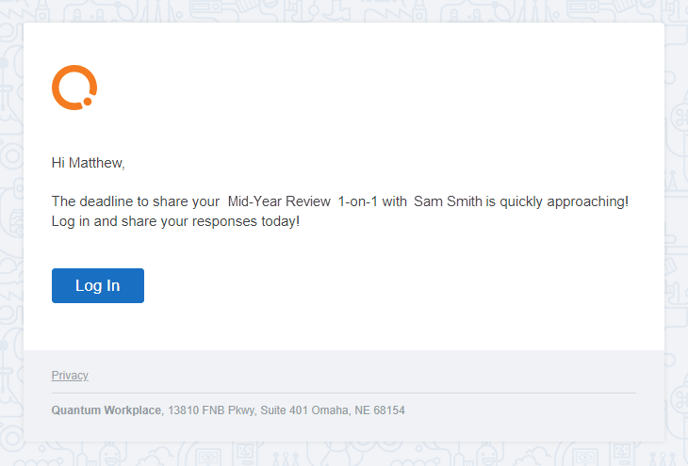The height and width of the screenshot is (466, 688).
Task: Click the "Hi Matthew," greeting text
Action: 88,163
